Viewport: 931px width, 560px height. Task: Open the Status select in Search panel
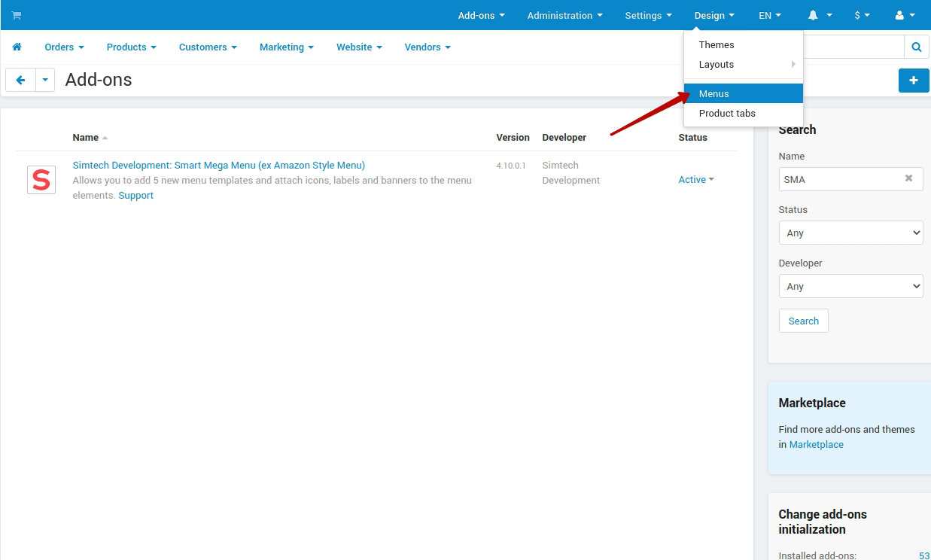(x=850, y=233)
